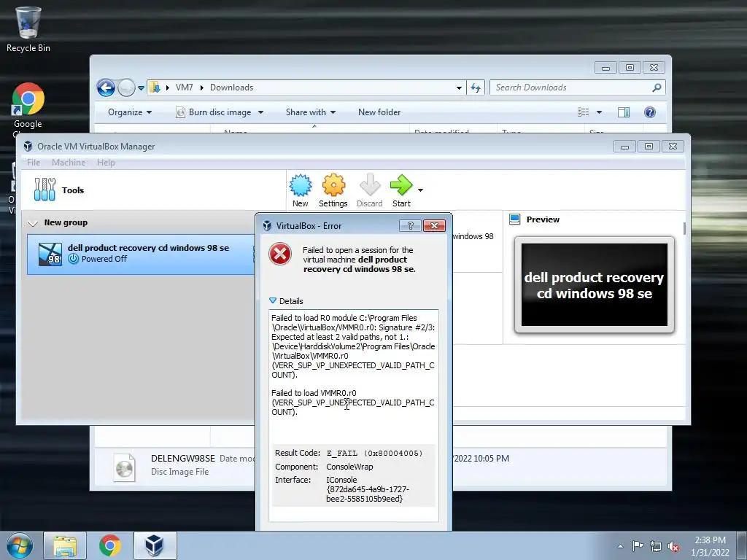Click Downloads in the address breadcrumb
This screenshot has width=747, height=560.
tap(231, 87)
